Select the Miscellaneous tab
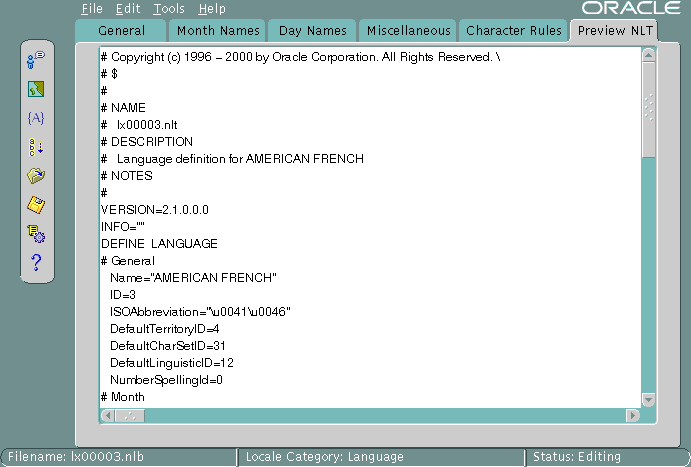 (408, 31)
